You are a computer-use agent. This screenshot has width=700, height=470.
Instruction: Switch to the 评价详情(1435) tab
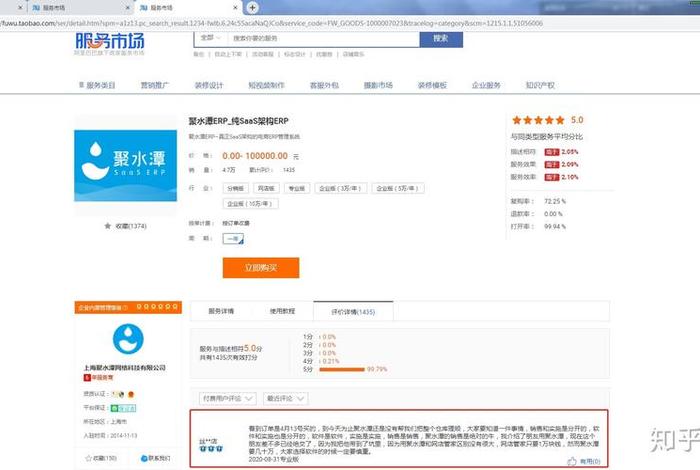click(353, 312)
